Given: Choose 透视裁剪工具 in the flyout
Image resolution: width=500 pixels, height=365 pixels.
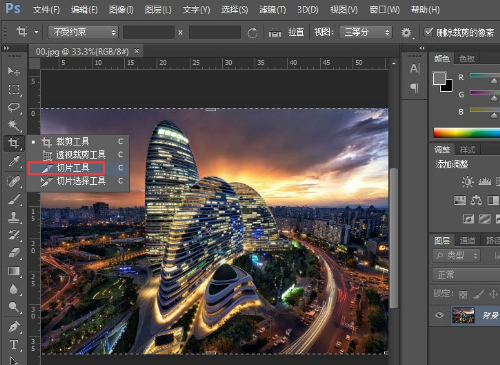Looking at the screenshot, I should (78, 155).
